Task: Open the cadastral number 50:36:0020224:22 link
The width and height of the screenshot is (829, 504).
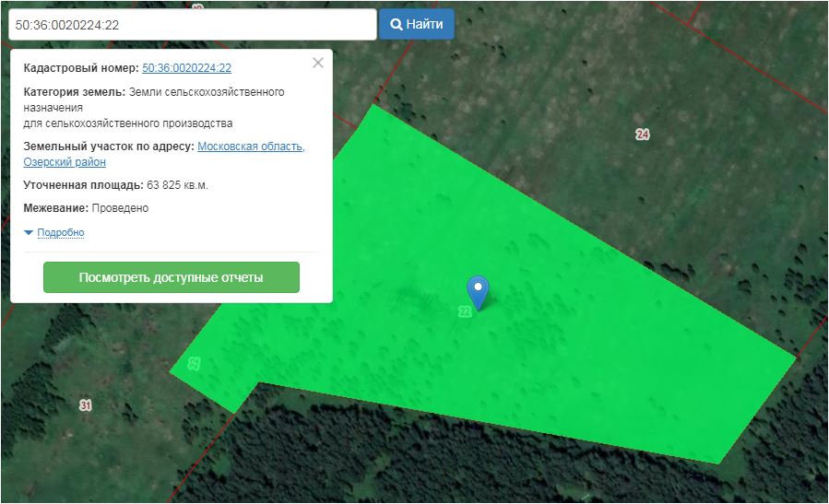Action: [x=186, y=68]
